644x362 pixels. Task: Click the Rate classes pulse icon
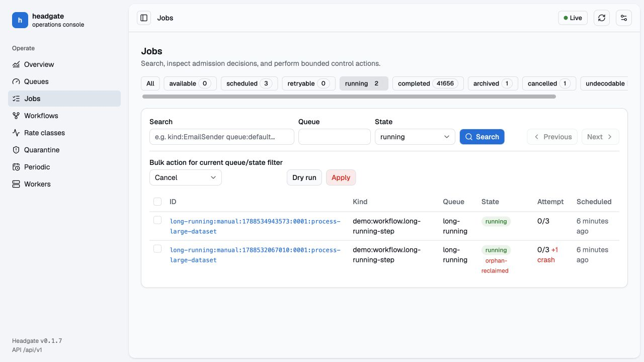(x=16, y=133)
